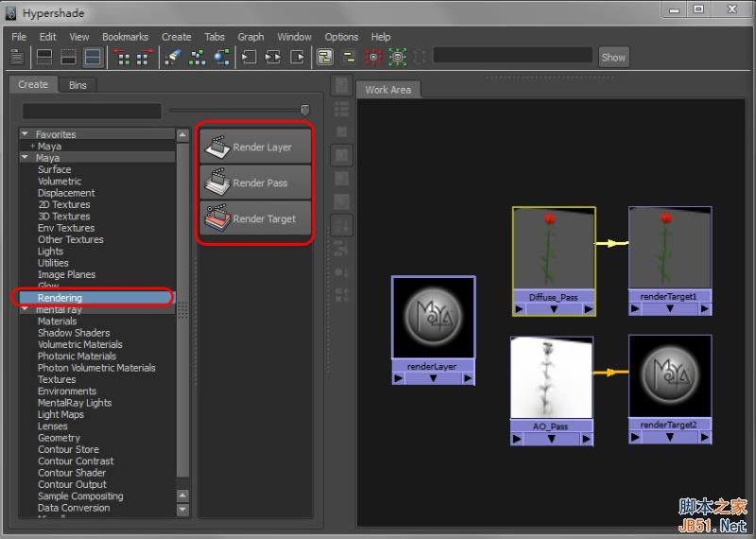Viewport: 756px width, 539px height.
Task: Click the green-arrowed container toolbar icon
Action: tap(397, 58)
